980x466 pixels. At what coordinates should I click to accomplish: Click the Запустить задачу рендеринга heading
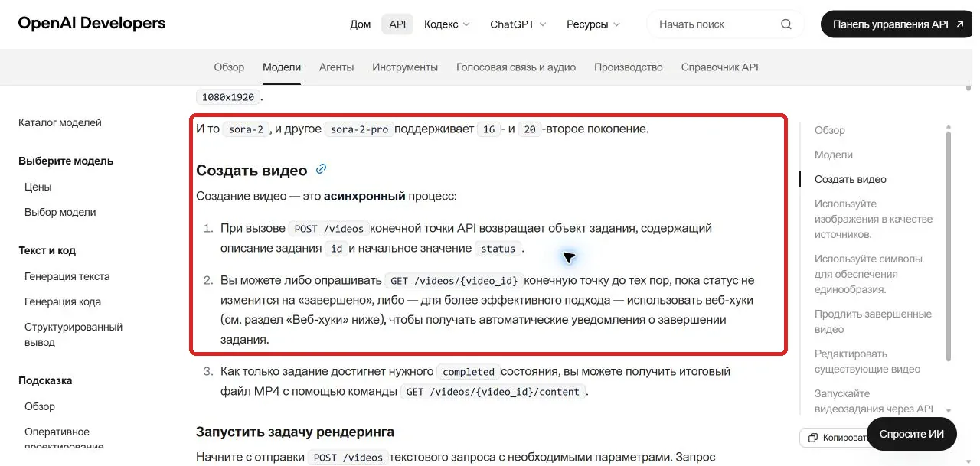click(295, 432)
